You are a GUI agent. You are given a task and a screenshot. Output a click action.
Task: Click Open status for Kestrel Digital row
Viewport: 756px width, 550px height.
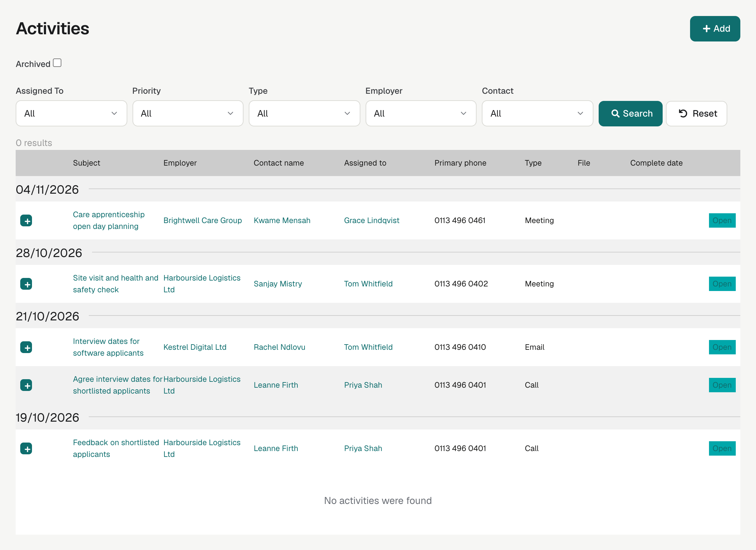coord(722,347)
